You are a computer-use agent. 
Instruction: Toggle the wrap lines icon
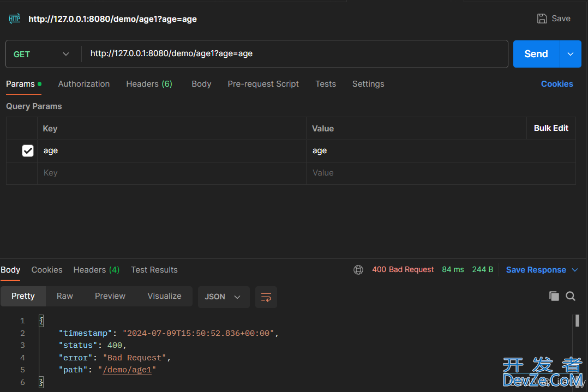[x=266, y=297]
